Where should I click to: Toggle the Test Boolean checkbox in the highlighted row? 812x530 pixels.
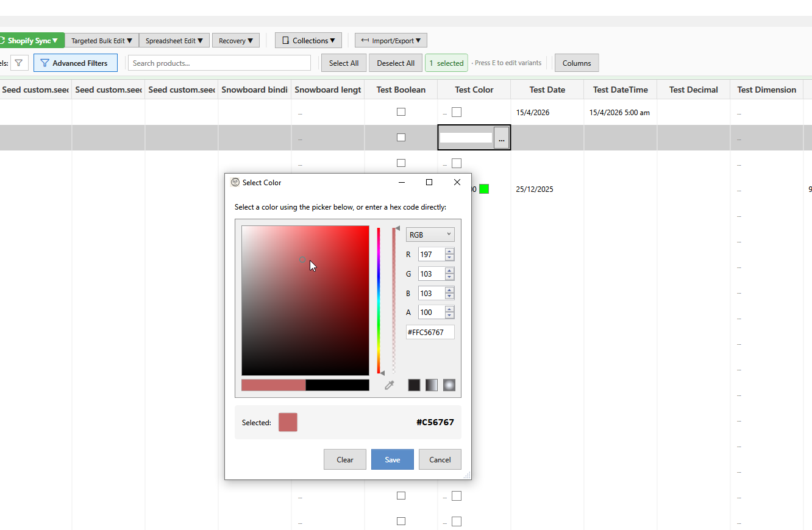[x=401, y=137]
